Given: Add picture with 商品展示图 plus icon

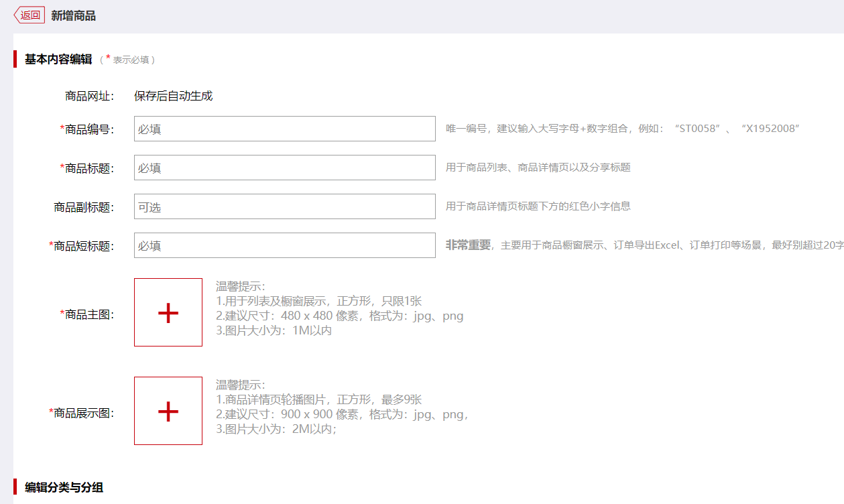Looking at the screenshot, I should 168,411.
